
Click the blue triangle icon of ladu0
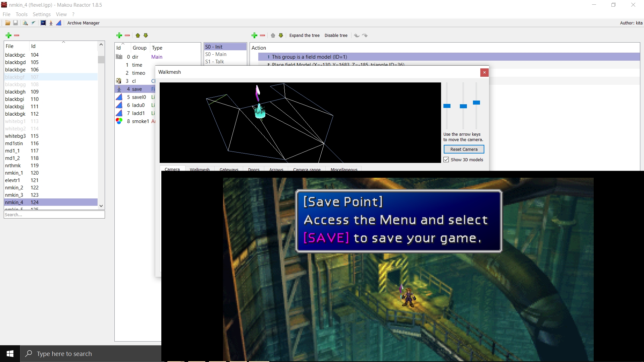point(119,105)
